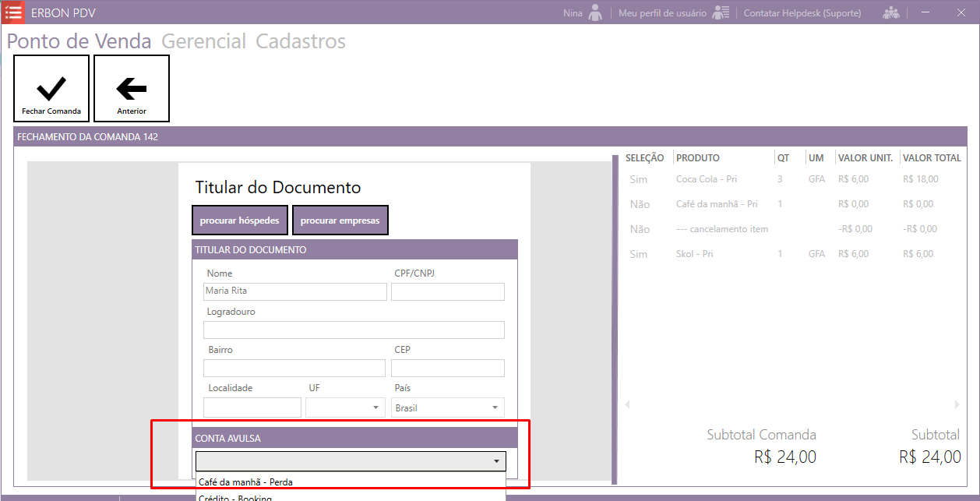Select 'Café da manhã - Perda' option
The width and height of the screenshot is (980, 501).
(x=245, y=482)
